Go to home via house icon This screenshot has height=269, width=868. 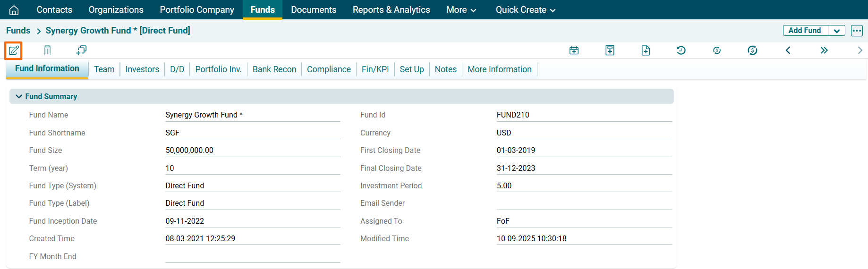pos(14,10)
